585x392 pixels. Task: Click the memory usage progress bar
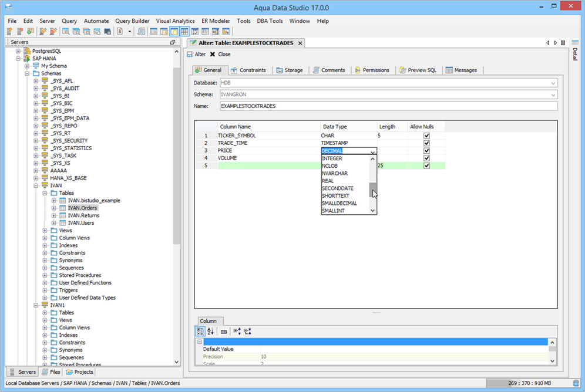[528, 383]
